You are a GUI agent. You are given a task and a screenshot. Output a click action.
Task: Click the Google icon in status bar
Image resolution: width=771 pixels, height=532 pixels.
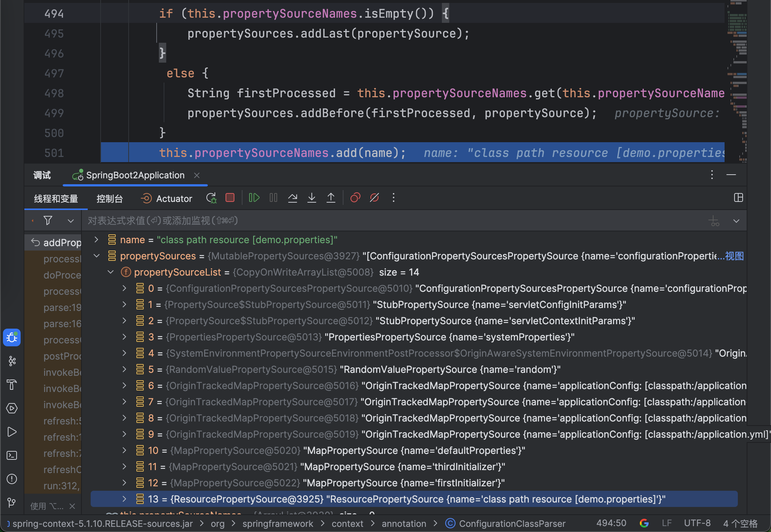tap(644, 523)
